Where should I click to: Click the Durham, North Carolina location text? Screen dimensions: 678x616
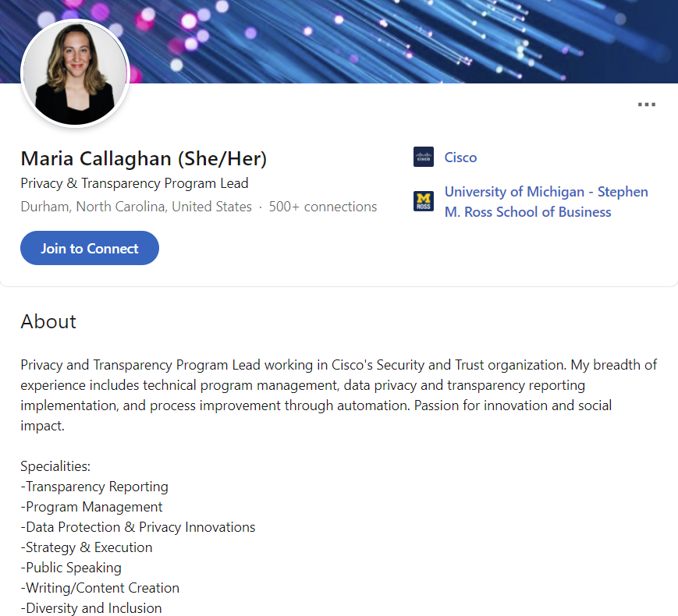pos(137,207)
